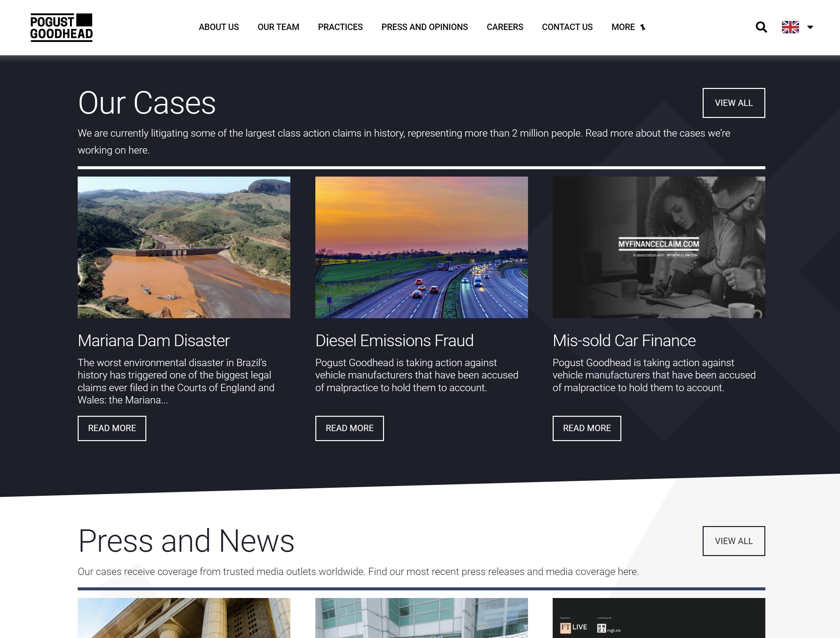Click the UK flag language icon
840x638 pixels.
click(790, 27)
